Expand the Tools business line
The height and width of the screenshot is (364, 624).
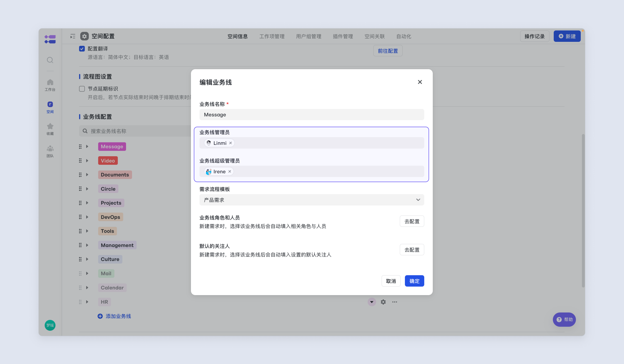point(87,231)
